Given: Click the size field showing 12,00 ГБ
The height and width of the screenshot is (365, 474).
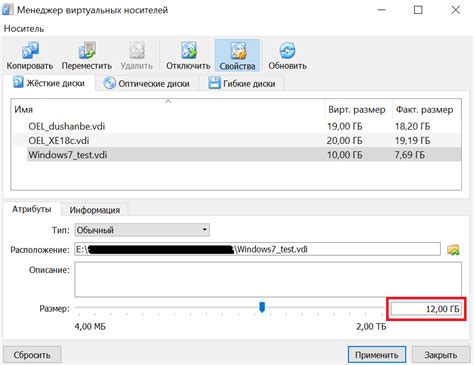Looking at the screenshot, I should tap(426, 309).
